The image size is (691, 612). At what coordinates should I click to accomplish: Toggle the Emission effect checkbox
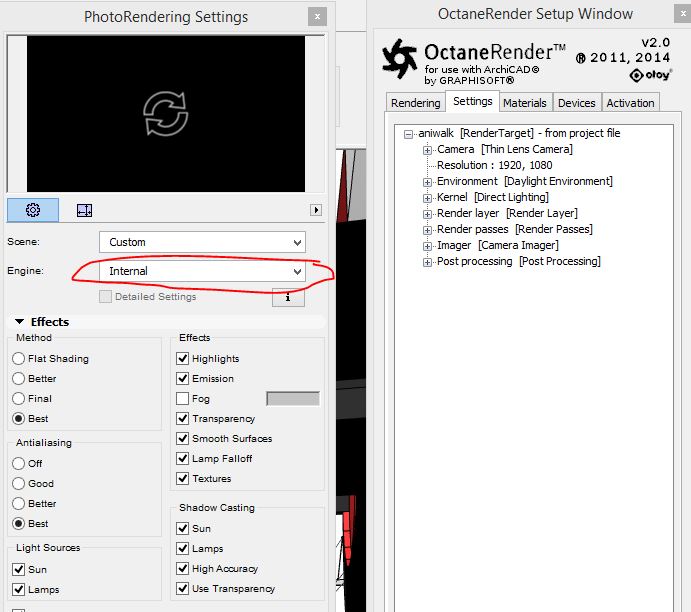coord(182,378)
